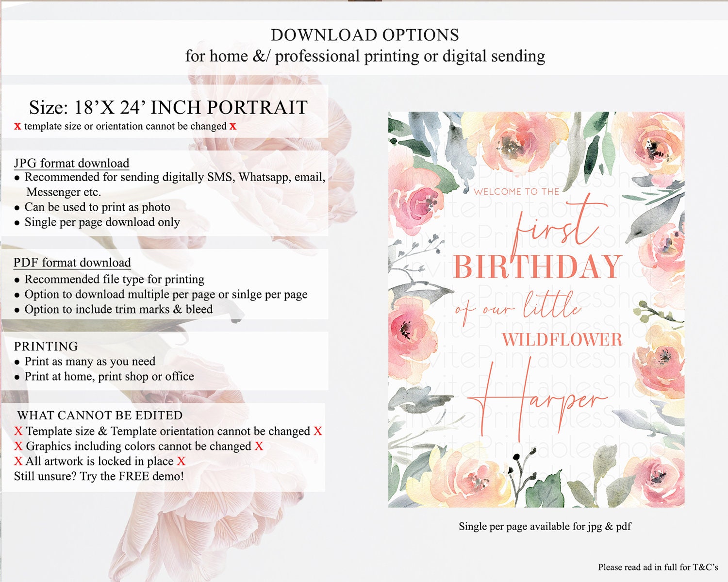The image size is (728, 582).
Task: Click 'WHAT CANNOT BE EDITED' heading
Action: click(x=100, y=416)
